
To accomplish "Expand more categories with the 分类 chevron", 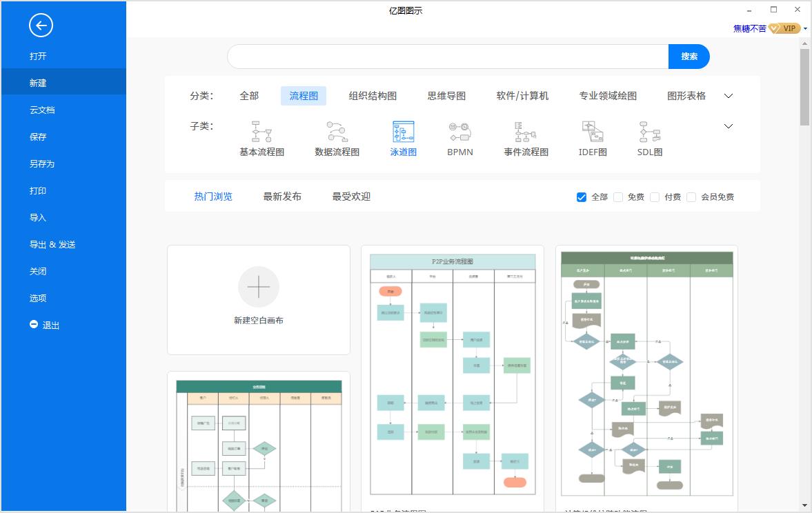I will click(x=729, y=96).
